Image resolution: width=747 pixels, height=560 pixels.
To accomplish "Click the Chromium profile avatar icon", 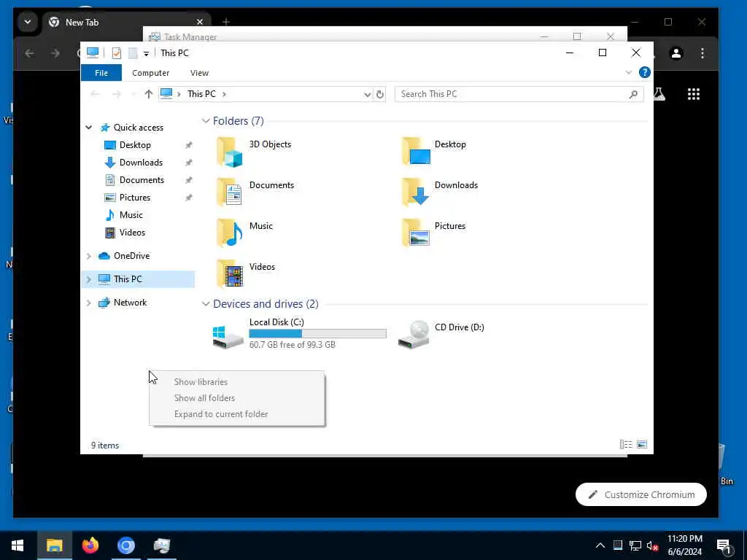I will tap(676, 53).
